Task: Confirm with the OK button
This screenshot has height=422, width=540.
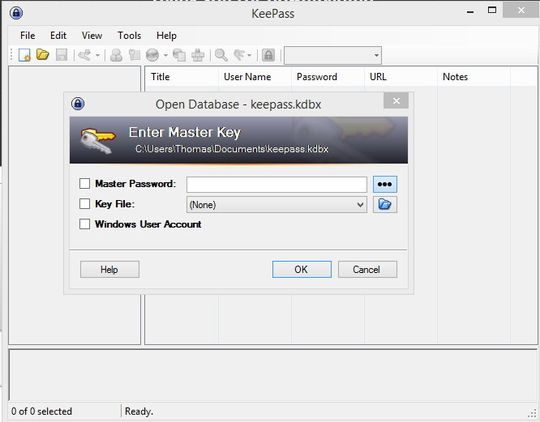Action: pos(302,269)
